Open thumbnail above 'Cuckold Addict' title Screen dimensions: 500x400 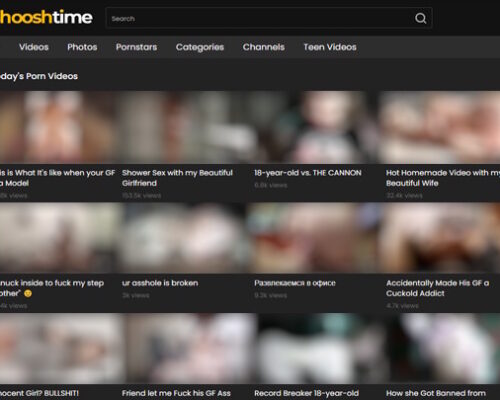coord(441,238)
